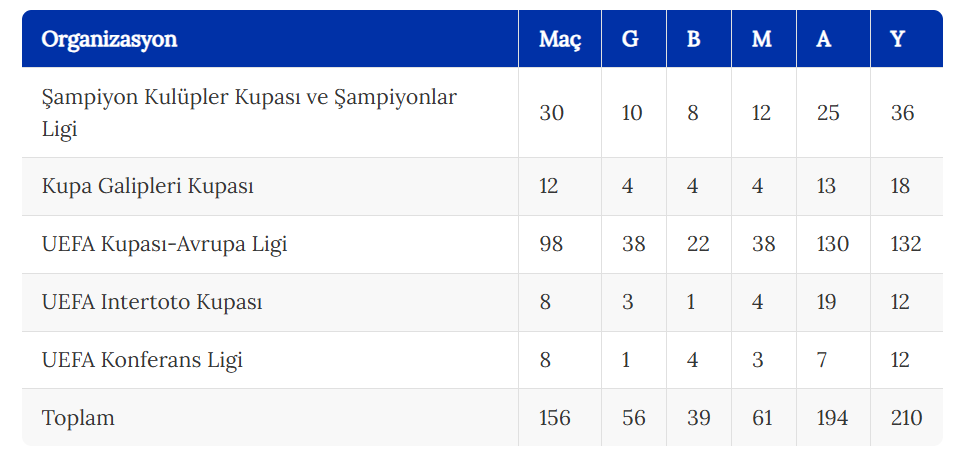
Task: Click the Organizasyon column header
Action: pyautogui.click(x=109, y=39)
